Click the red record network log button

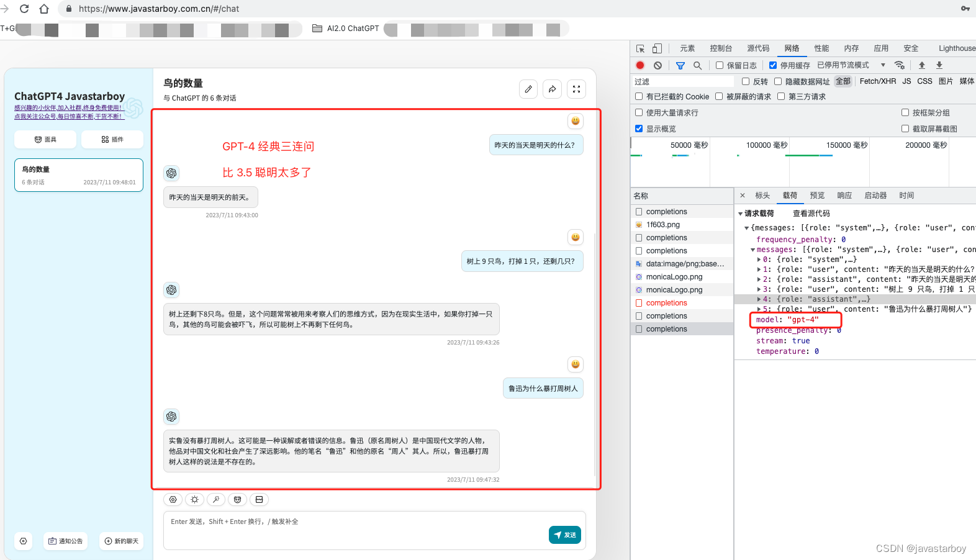click(640, 65)
